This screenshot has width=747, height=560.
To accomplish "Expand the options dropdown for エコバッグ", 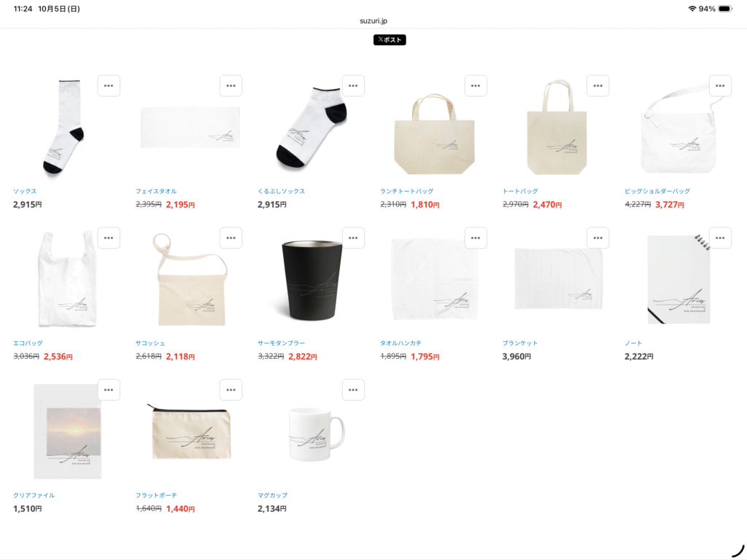I will (x=109, y=238).
